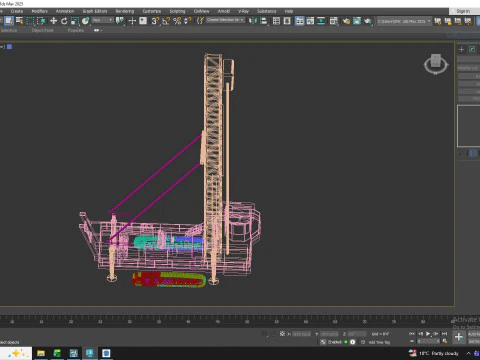Step to Previous Frame
The image size is (480, 360).
(x=420, y=333)
